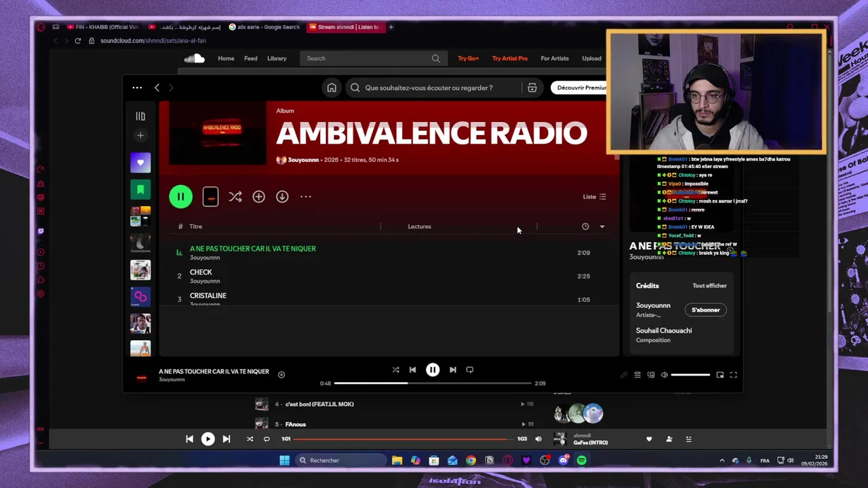
Task: Open For Artists on SoundCloud
Action: pyautogui.click(x=555, y=58)
